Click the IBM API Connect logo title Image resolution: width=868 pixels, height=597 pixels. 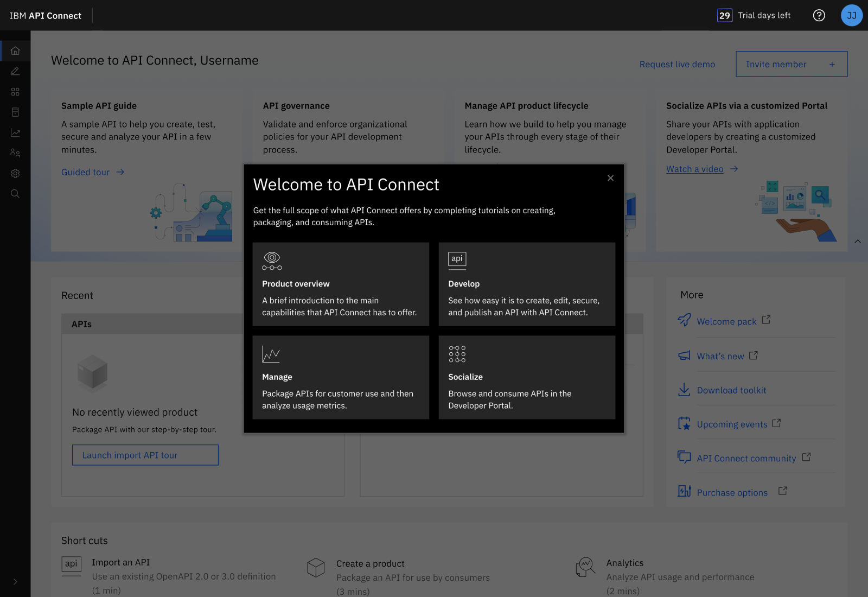click(x=46, y=16)
